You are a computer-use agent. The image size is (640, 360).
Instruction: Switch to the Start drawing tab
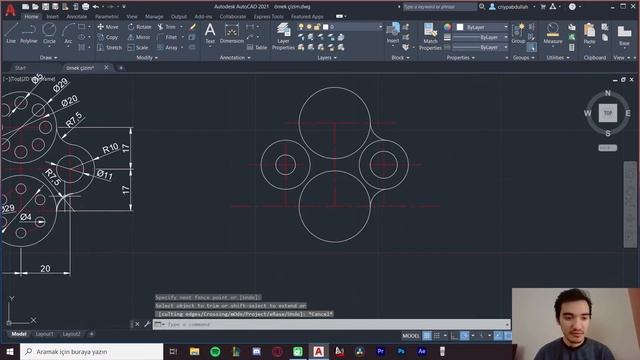point(20,68)
